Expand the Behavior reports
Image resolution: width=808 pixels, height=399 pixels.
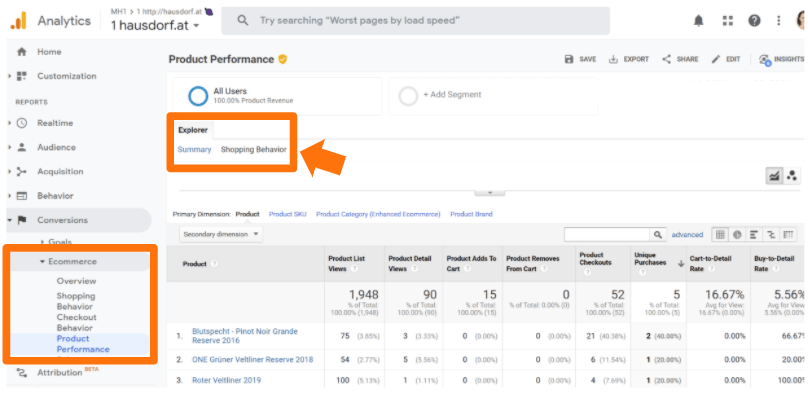(10, 196)
